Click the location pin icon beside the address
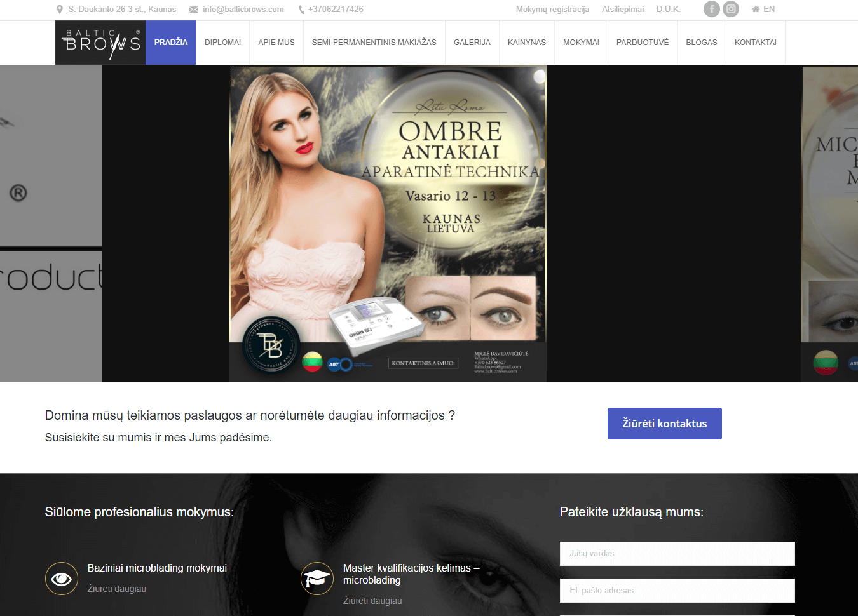 [60, 10]
